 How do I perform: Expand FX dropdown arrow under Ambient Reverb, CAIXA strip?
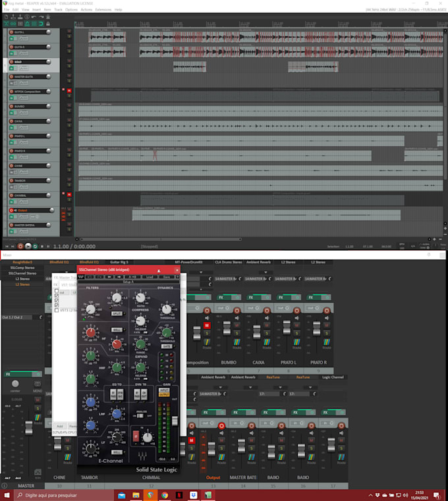[266, 273]
